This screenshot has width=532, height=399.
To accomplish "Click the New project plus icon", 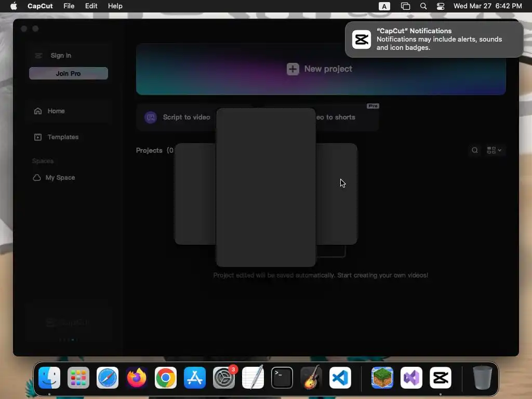I will [293, 69].
